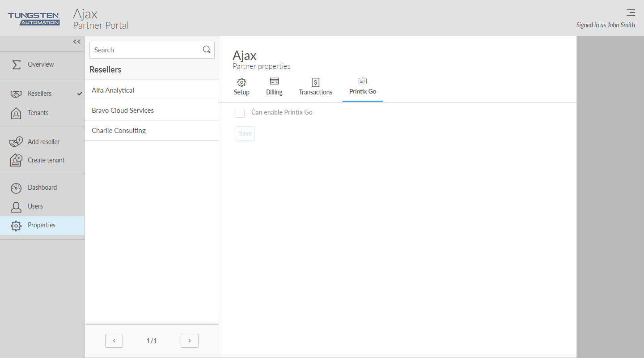The width and height of the screenshot is (644, 358).
Task: Open Properties in the sidebar
Action: click(42, 226)
